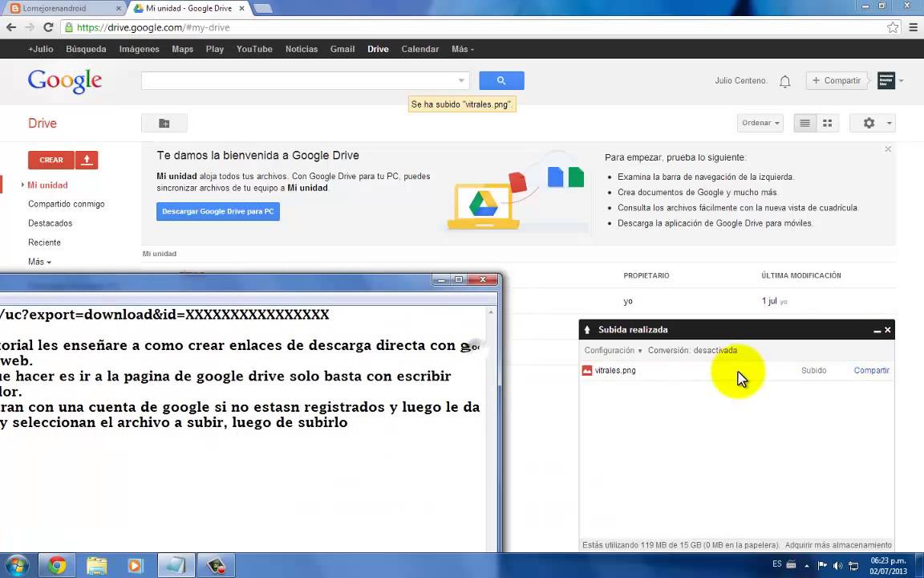Reload the page with refresh icon
924x578 pixels.
click(x=48, y=27)
